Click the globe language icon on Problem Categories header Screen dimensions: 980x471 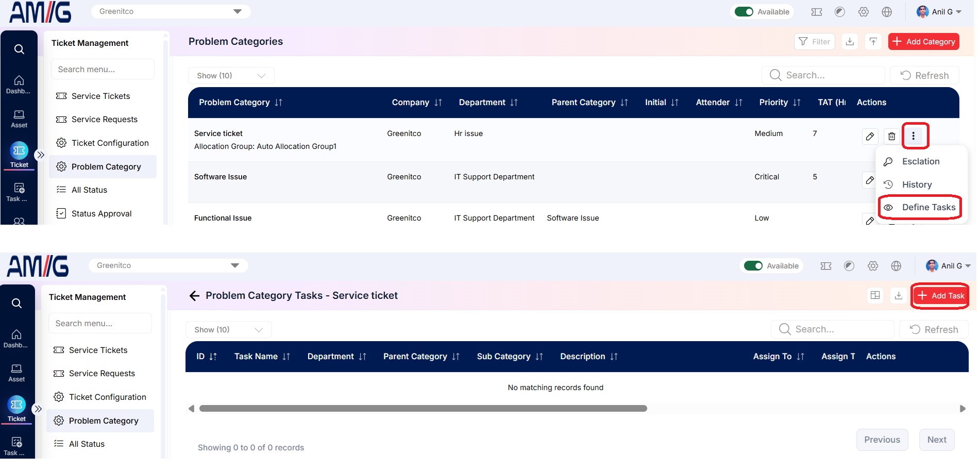click(887, 12)
